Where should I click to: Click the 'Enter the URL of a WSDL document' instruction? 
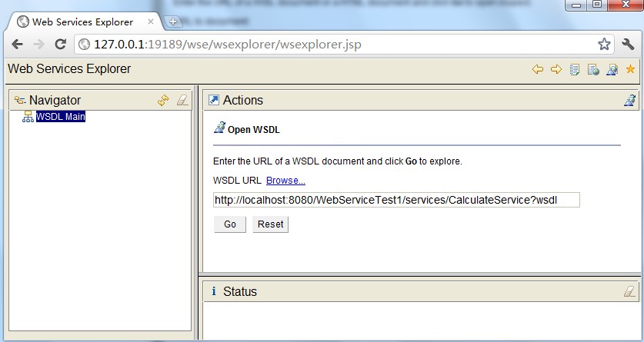coord(338,161)
